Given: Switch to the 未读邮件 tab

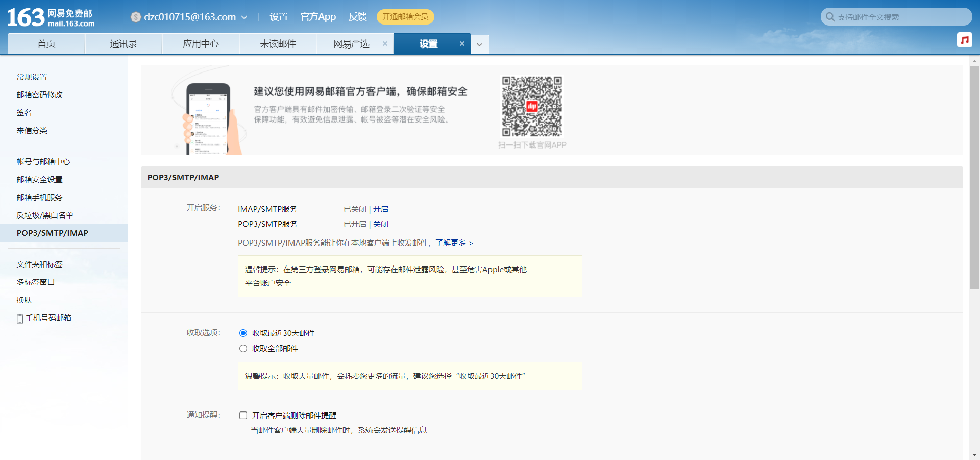Looking at the screenshot, I should 278,44.
